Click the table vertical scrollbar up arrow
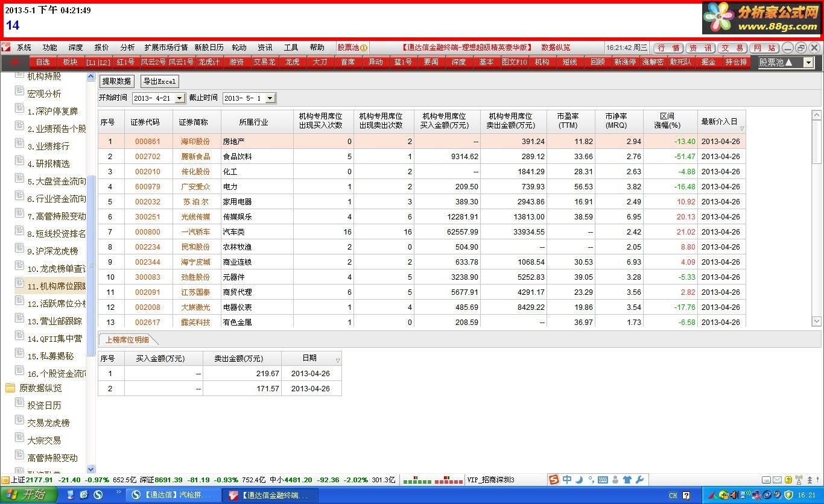 tap(817, 115)
